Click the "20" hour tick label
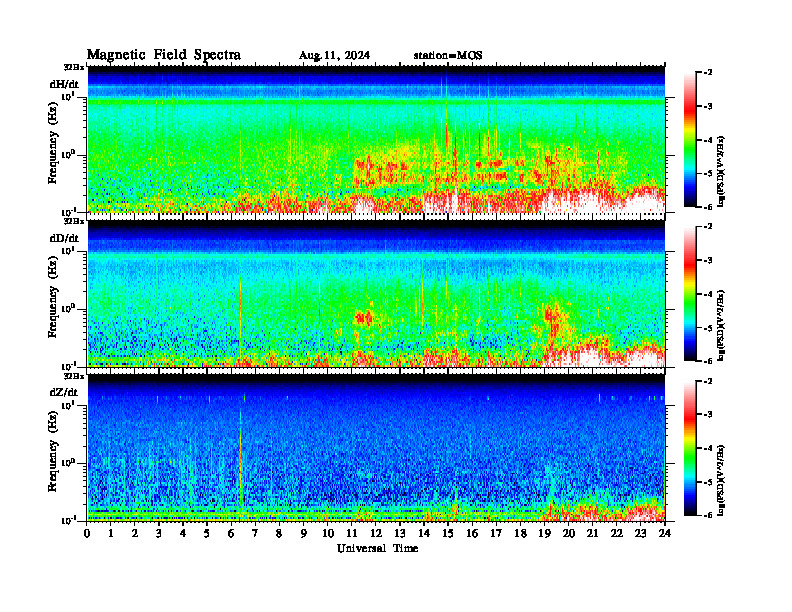Viewport: 792px width, 612px height. 569,534
